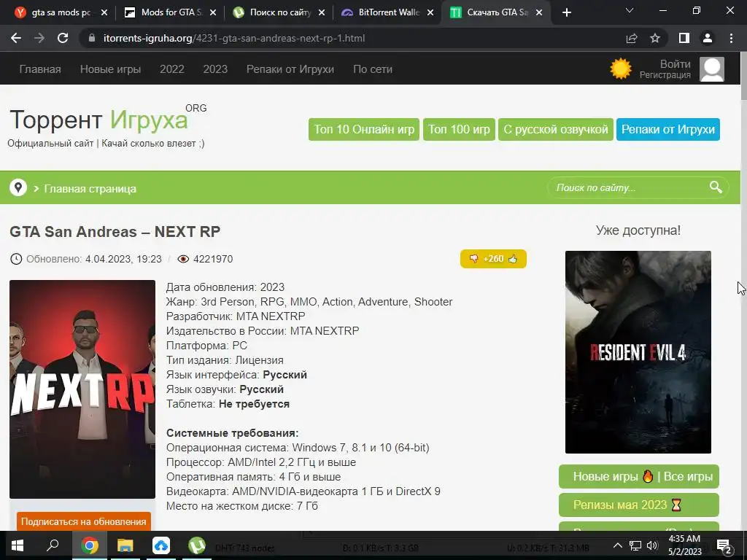
Task: Click thumbs up rating icon
Action: point(513,259)
